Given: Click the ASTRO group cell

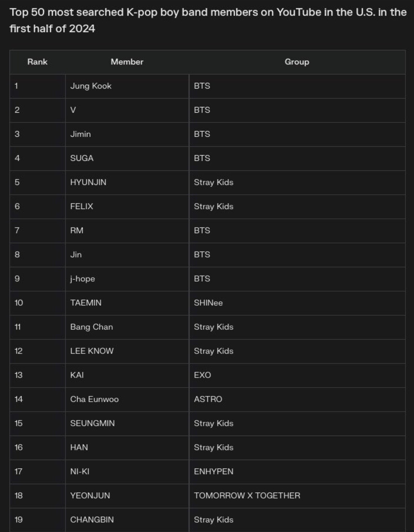Looking at the screenshot, I should tap(208, 399).
